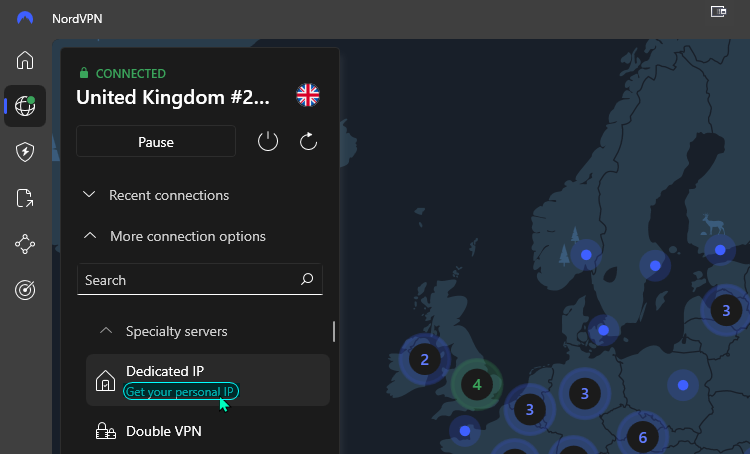
Task: Focus the server Search field
Action: (x=200, y=279)
